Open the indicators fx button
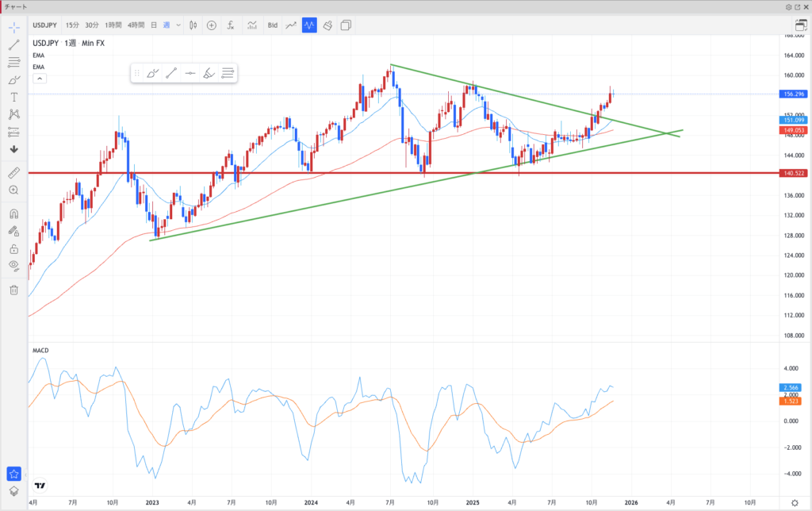The width and height of the screenshot is (812, 511). (230, 25)
